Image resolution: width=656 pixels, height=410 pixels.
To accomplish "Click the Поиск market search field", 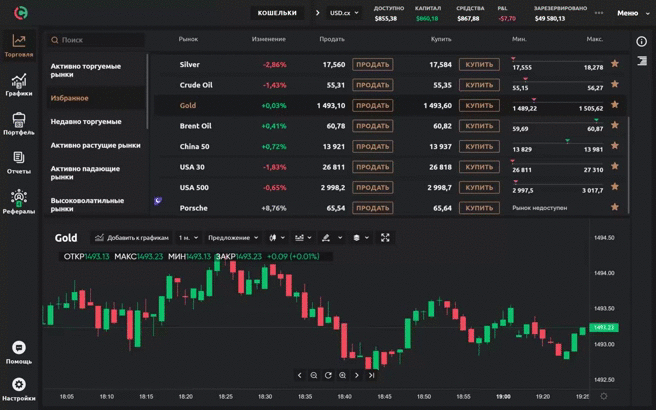I will 95,40.
